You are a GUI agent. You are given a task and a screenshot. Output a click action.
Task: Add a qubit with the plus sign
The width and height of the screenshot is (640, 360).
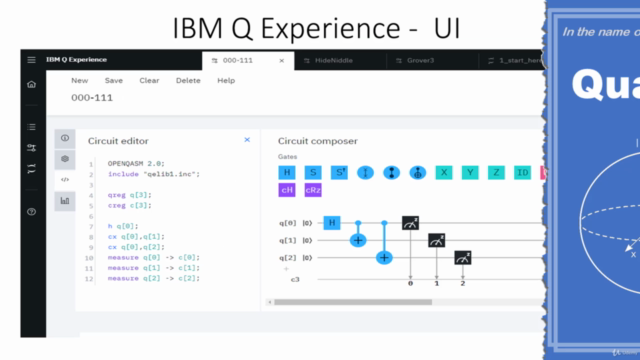pos(286,269)
